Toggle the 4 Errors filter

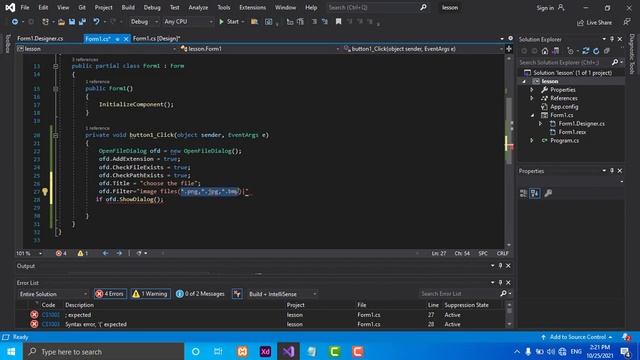pos(110,294)
